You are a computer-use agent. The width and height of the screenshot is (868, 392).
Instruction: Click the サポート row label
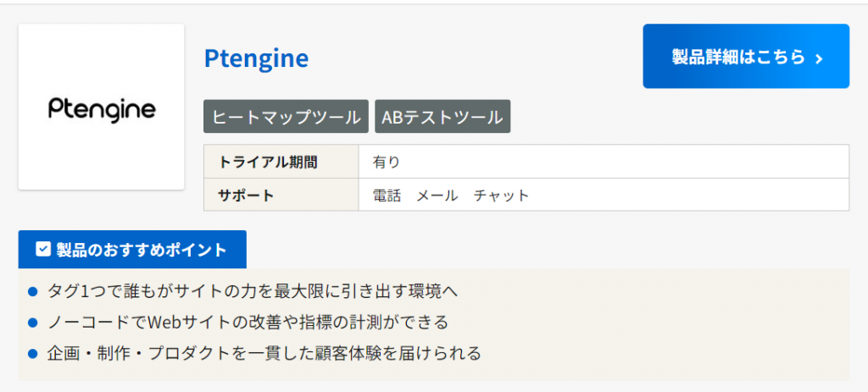pyautogui.click(x=246, y=196)
